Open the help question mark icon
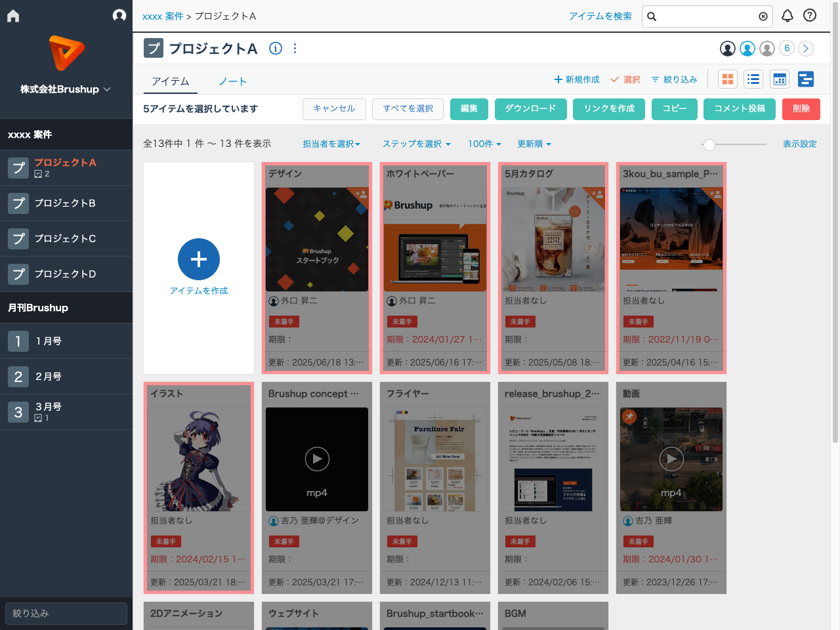 pos(809,15)
